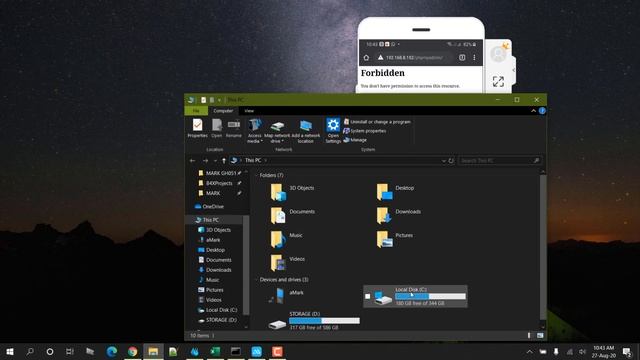Open System properties from the ribbon
This screenshot has width=640, height=360.
point(365,131)
